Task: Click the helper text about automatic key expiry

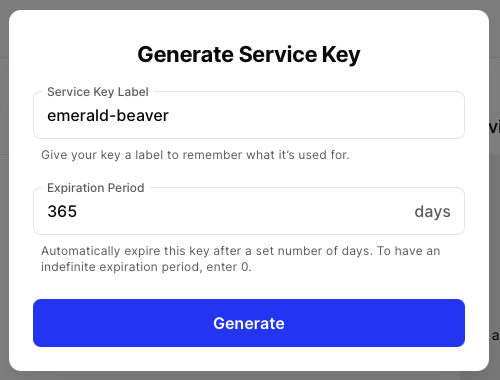Action: (241, 259)
